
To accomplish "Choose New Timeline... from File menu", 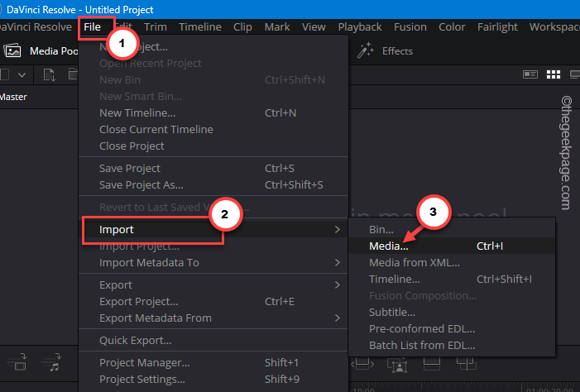I will (x=213, y=112).
